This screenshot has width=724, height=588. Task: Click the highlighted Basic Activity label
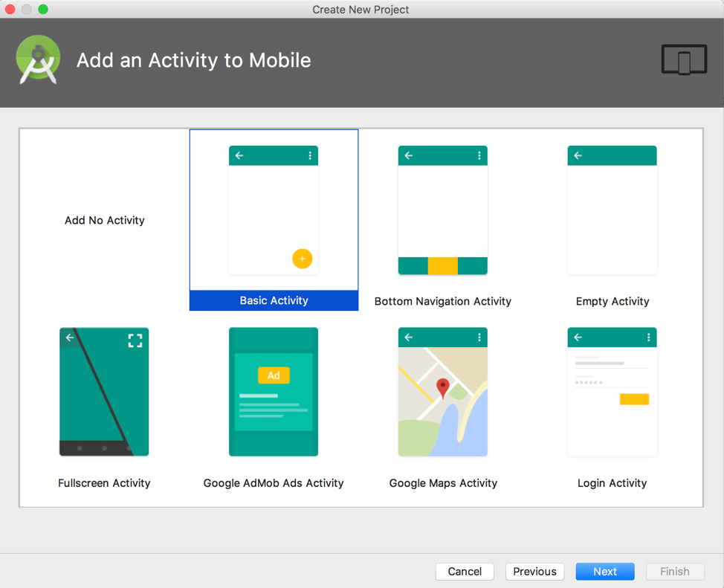point(274,300)
